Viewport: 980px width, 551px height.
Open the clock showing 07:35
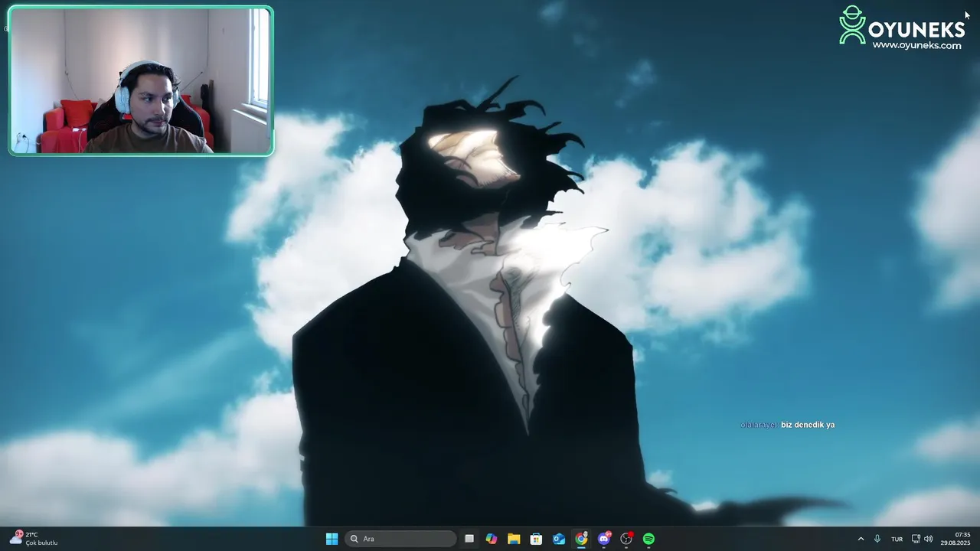[x=956, y=539]
